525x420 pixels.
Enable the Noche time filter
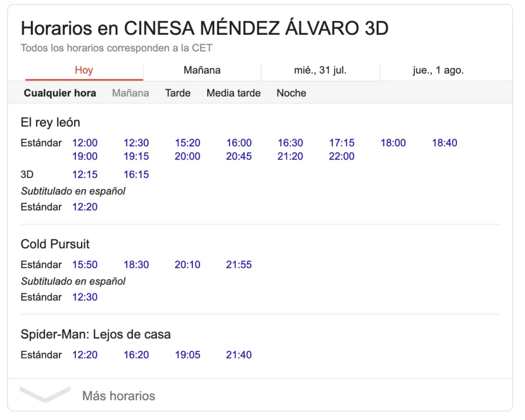[291, 93]
